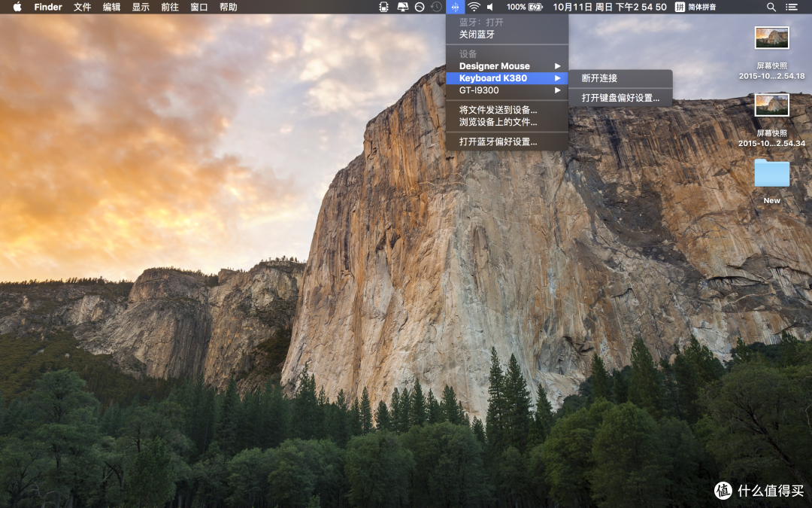Open Spotlight search magnifier
The width and height of the screenshot is (812, 508).
(x=771, y=7)
